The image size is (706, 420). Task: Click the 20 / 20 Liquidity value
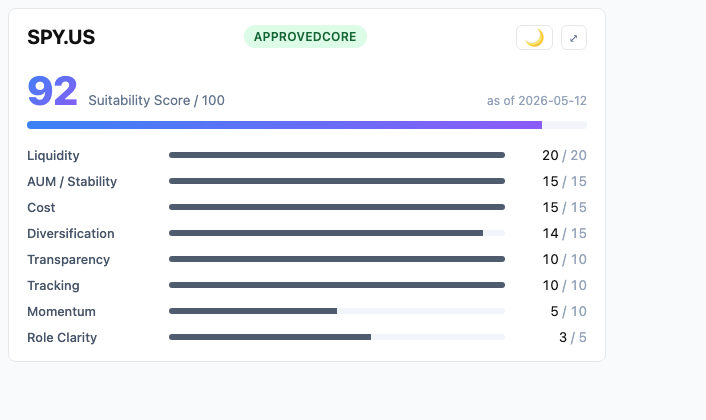[565, 155]
